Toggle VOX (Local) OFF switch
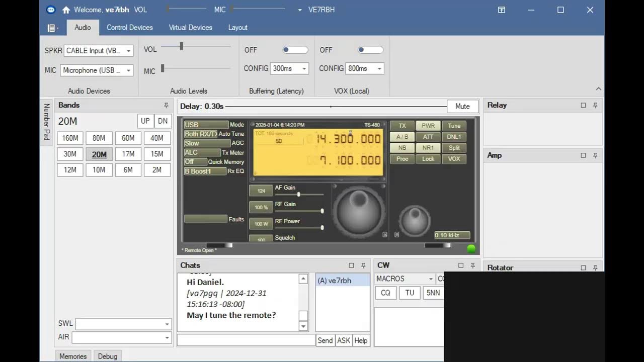This screenshot has height=362, width=644. coord(370,50)
